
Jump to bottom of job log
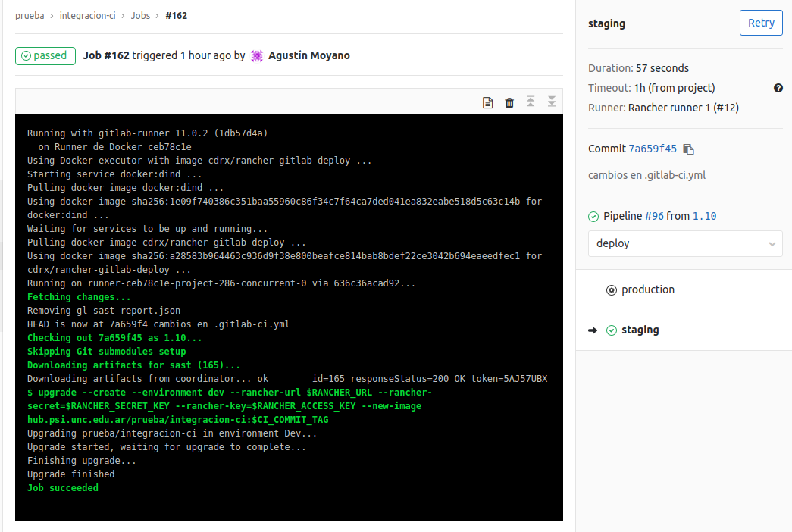point(552,102)
